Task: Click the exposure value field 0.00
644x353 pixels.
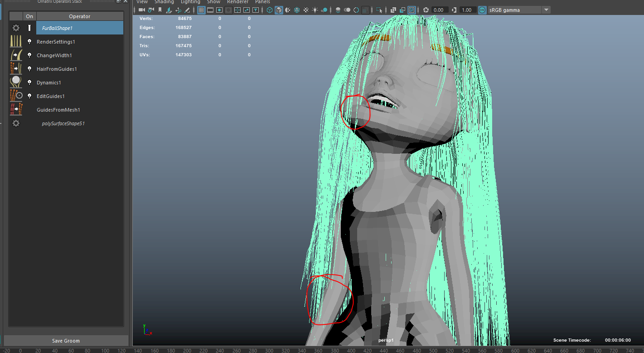Action: (439, 10)
